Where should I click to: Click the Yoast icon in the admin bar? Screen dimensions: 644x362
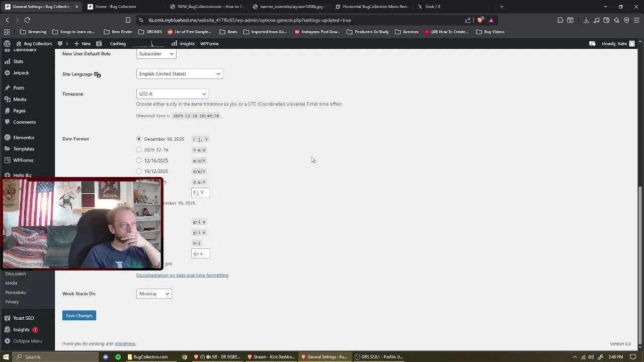coord(99,44)
